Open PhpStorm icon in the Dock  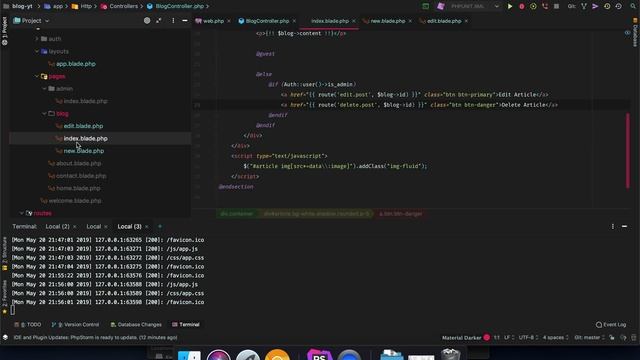tap(320, 355)
